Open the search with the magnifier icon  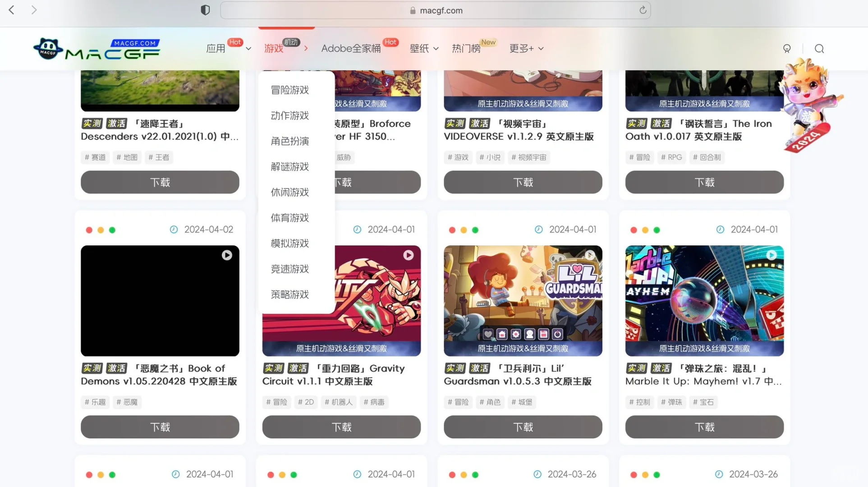(819, 48)
